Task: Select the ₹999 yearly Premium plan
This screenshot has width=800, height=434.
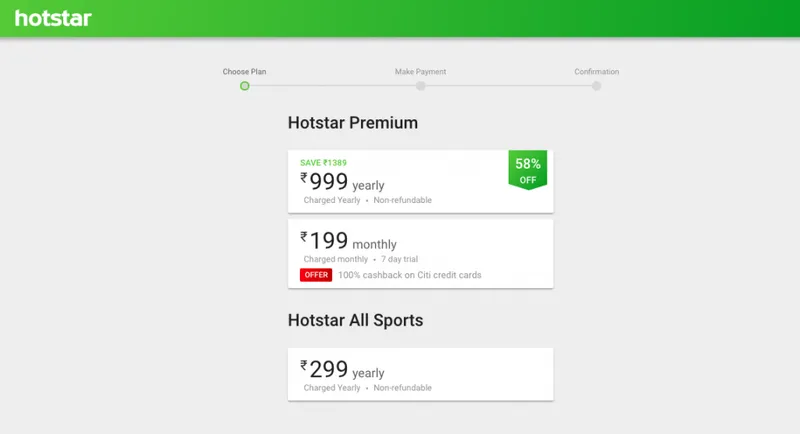Action: click(x=400, y=182)
